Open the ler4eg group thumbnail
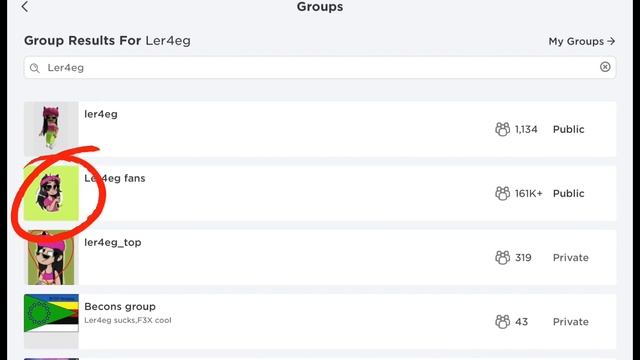The image size is (640, 360). 51,129
